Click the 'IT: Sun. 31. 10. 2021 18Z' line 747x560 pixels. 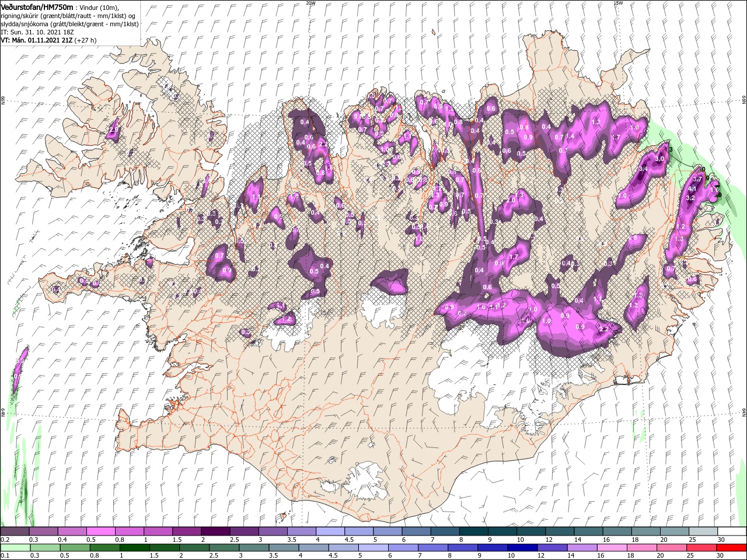(x=36, y=32)
